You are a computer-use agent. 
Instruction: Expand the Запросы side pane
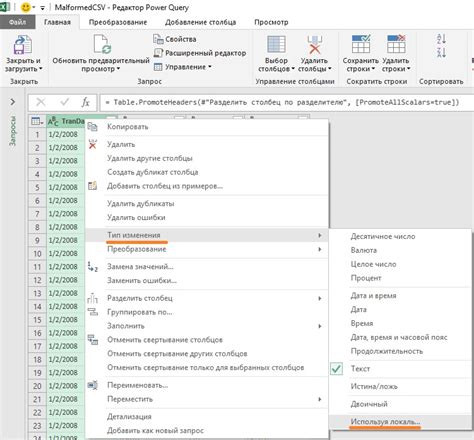13,102
